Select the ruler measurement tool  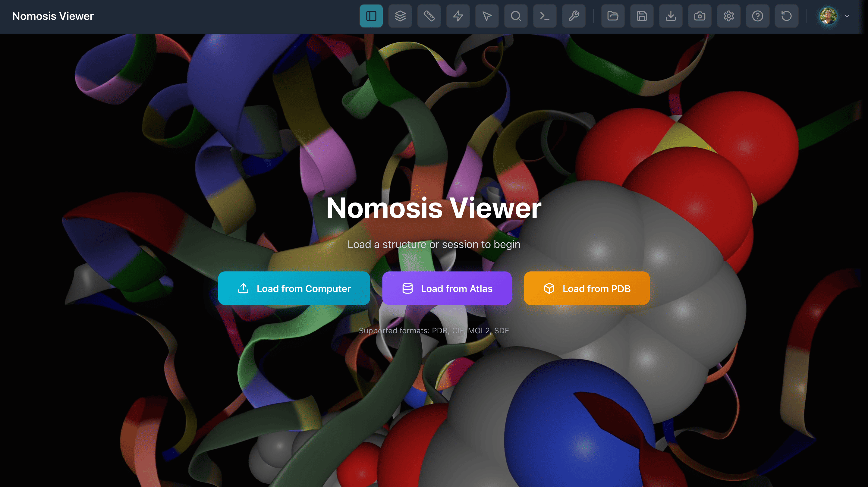click(429, 16)
